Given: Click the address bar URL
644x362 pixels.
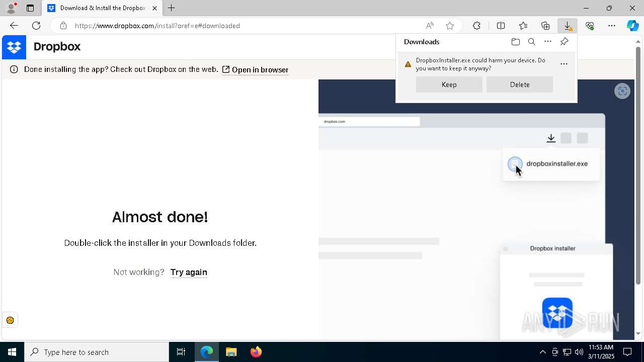Looking at the screenshot, I should [x=157, y=26].
